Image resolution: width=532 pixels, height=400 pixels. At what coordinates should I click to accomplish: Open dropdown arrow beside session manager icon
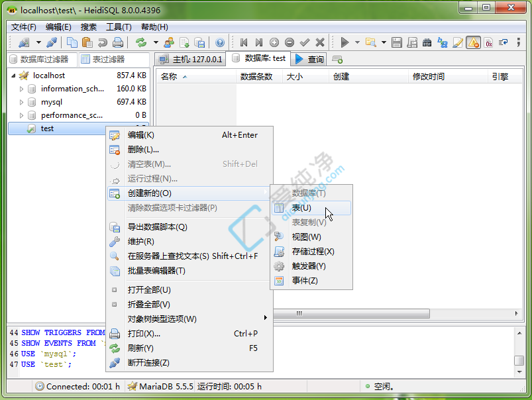click(x=38, y=42)
